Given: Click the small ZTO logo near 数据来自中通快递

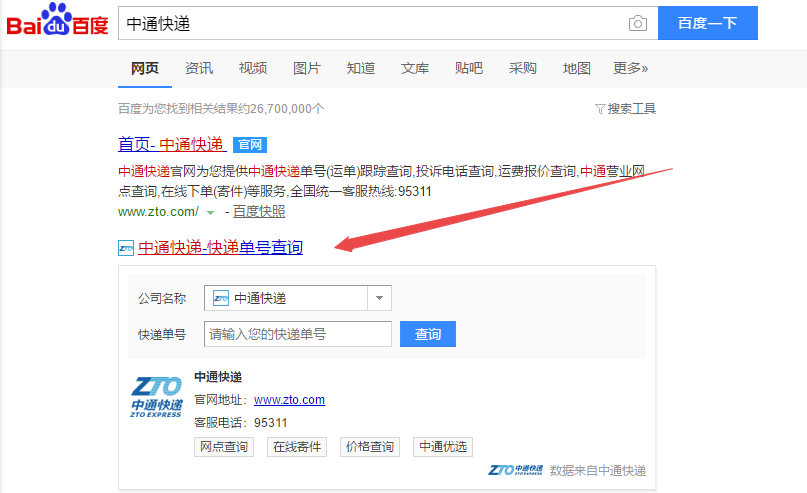Looking at the screenshot, I should click(515, 470).
